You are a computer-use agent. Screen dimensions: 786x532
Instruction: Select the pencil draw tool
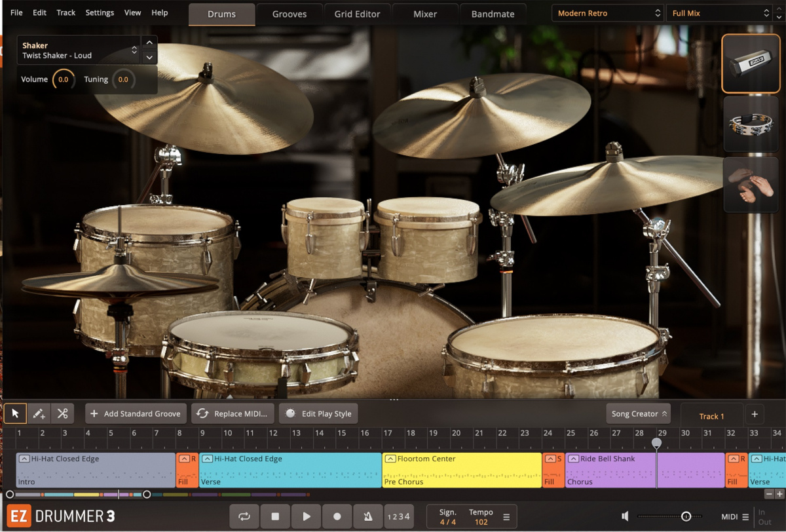39,413
